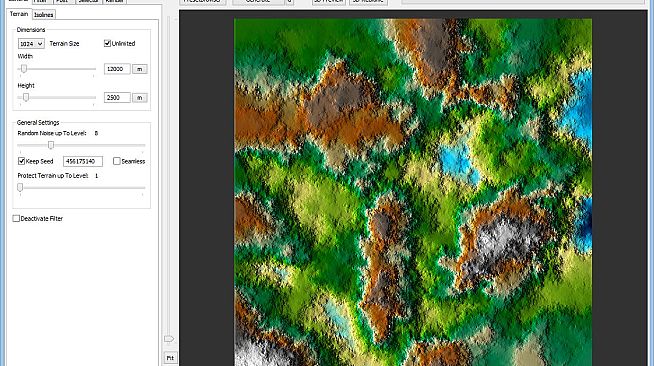Click the 'Random Noise up To Level:' label
This screenshot has height=366, width=654.
(x=52, y=133)
